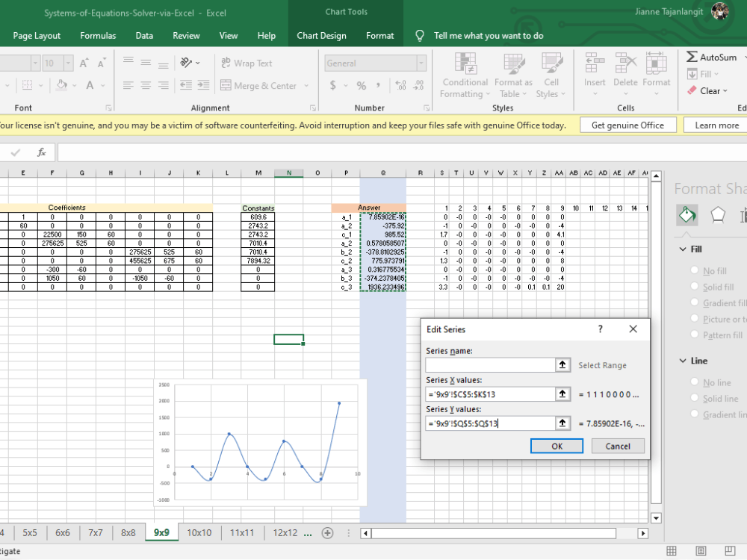This screenshot has width=747, height=560.
Task: Click the Increase Font Size icon
Action: pos(84,63)
